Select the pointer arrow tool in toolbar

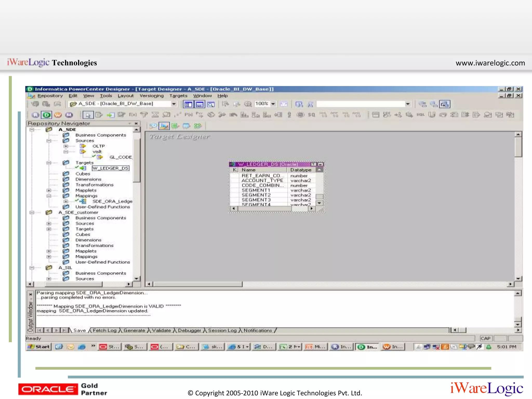(88, 115)
